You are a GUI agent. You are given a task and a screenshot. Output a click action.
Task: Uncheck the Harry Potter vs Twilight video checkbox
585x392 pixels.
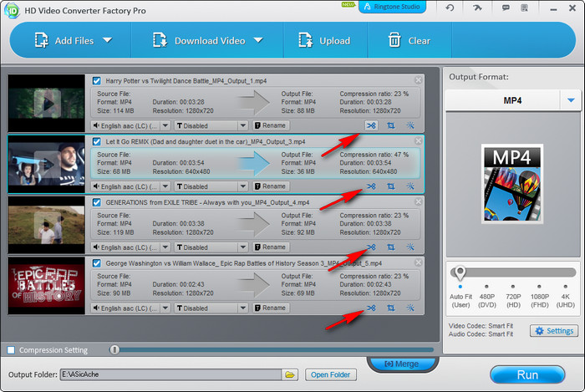pyautogui.click(x=97, y=80)
